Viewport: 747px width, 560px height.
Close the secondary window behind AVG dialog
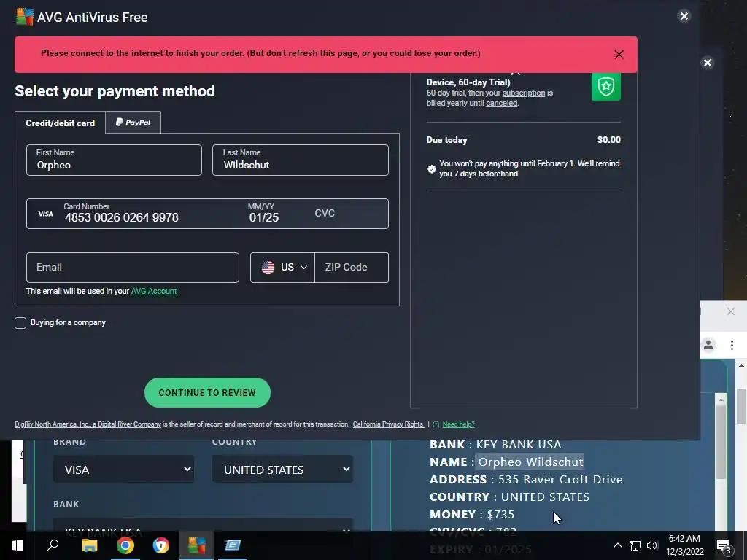(708, 63)
